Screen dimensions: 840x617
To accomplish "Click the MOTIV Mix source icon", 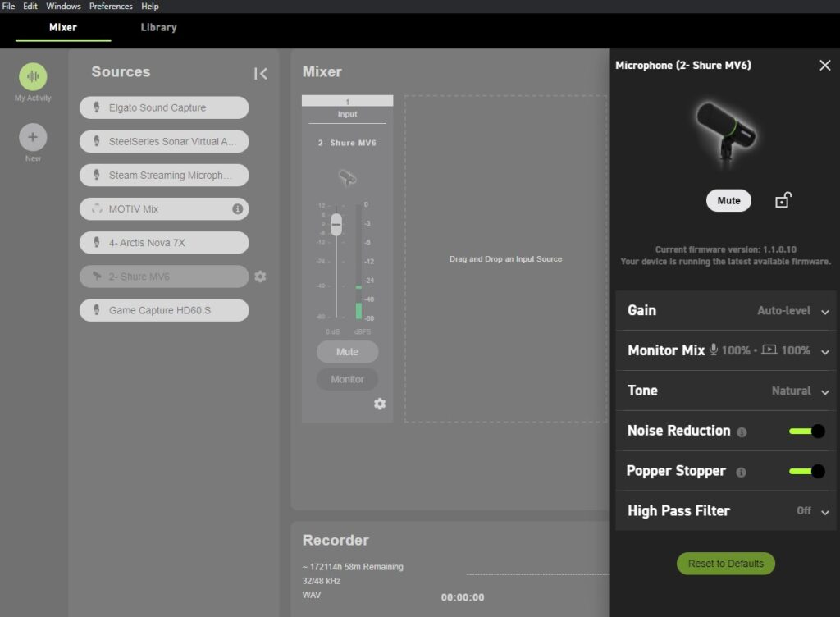I will [x=97, y=209].
